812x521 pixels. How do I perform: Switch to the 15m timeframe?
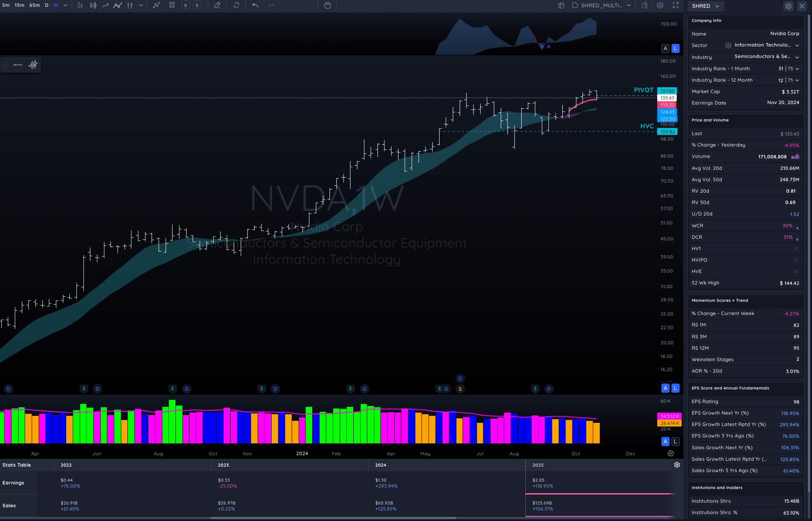(20, 5)
